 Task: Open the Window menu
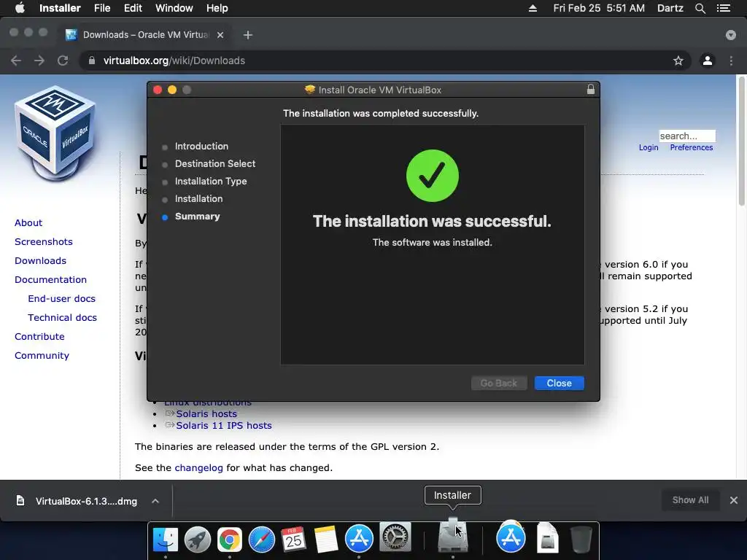tap(174, 8)
